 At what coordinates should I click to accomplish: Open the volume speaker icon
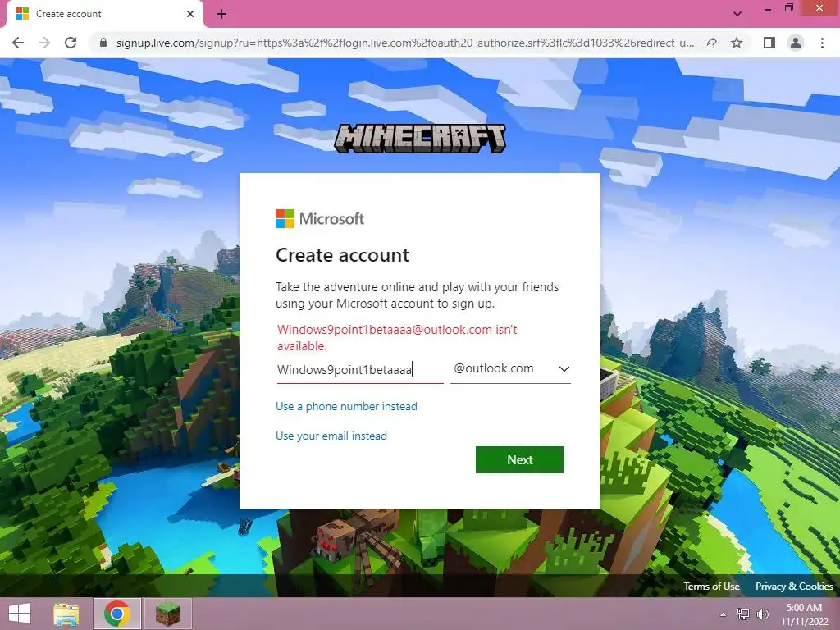click(762, 614)
